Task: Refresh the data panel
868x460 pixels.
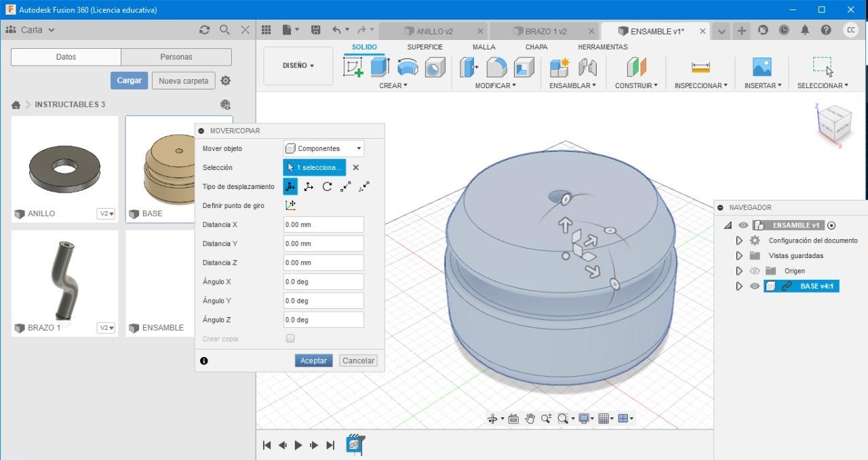Action: tap(204, 30)
